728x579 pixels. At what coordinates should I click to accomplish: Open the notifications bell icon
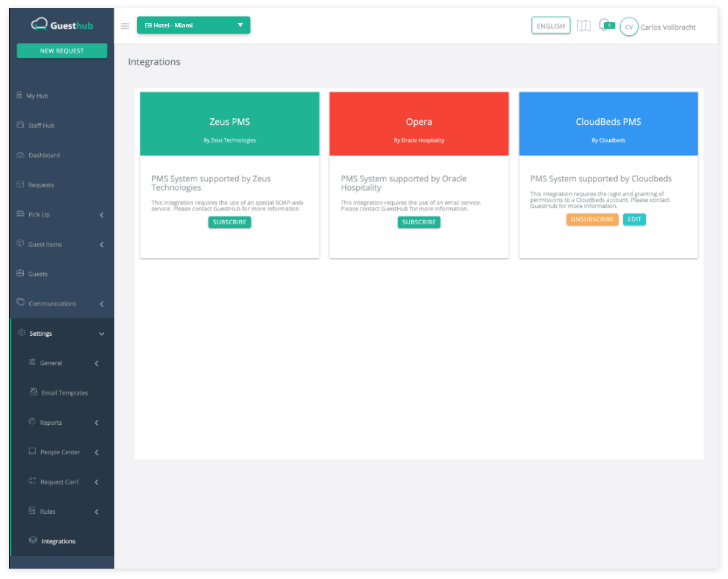pyautogui.click(x=604, y=25)
